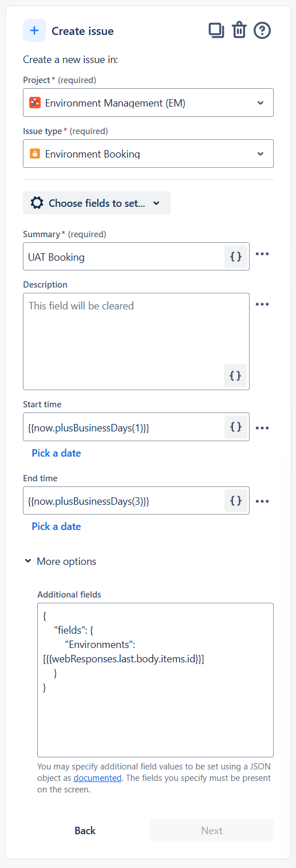Click Pick a date under End time
This screenshot has width=296, height=868.
[56, 527]
